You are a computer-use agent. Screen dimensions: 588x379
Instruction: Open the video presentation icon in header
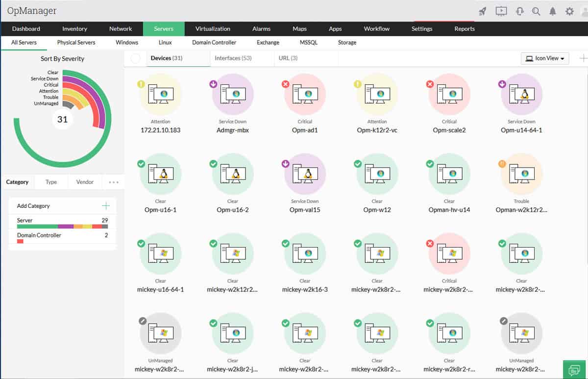tap(501, 11)
